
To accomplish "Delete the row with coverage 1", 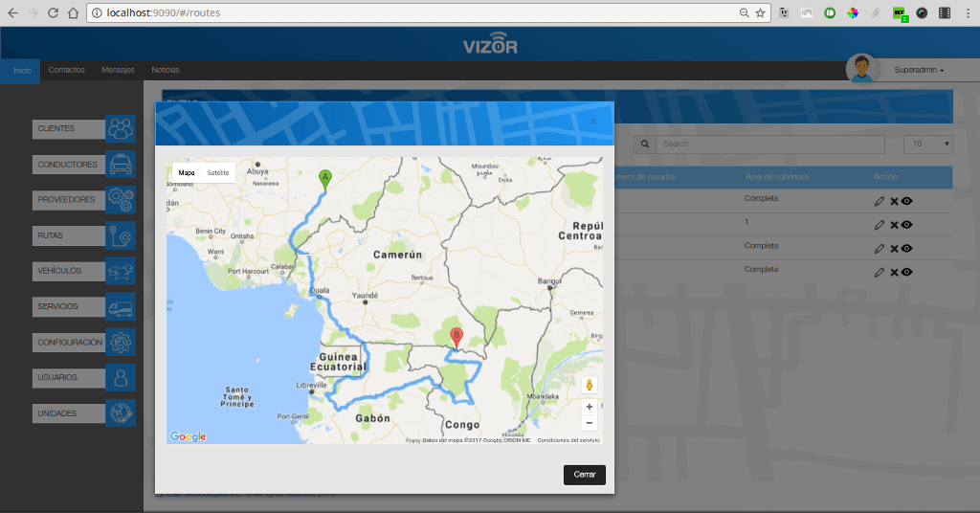I will tap(894, 225).
